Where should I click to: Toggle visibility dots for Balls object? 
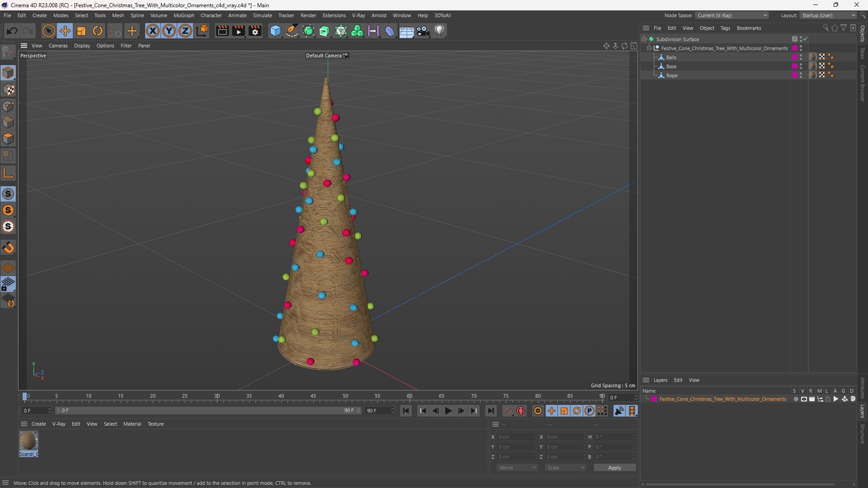[x=801, y=57]
